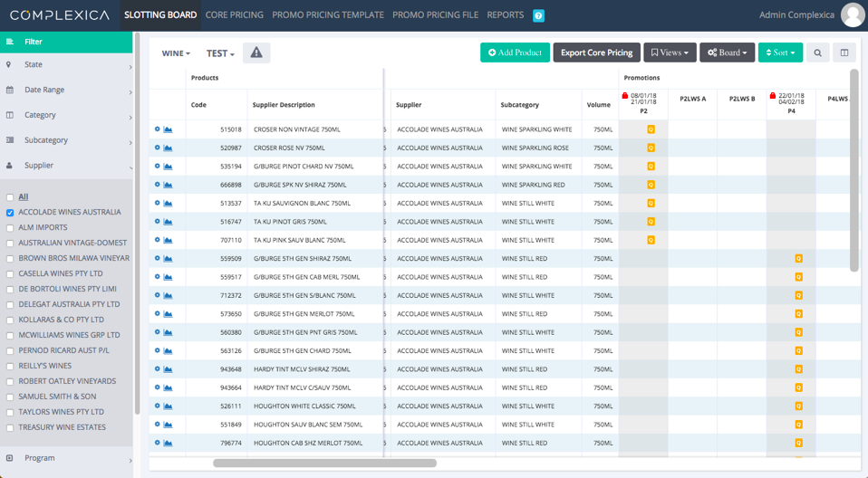The image size is (868, 478).
Task: Click P2 promo marker for TA KU PINK SAUV BLANC
Action: point(651,240)
